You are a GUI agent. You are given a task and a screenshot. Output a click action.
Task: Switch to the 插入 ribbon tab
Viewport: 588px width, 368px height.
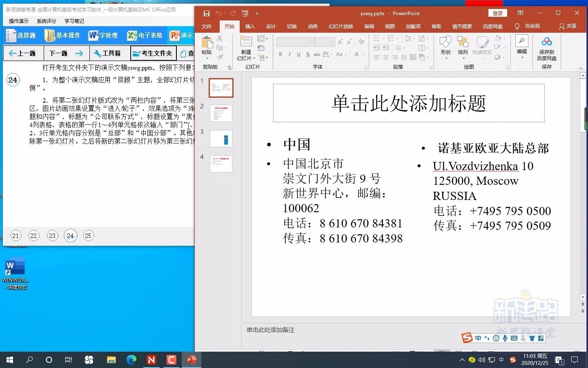tap(249, 26)
